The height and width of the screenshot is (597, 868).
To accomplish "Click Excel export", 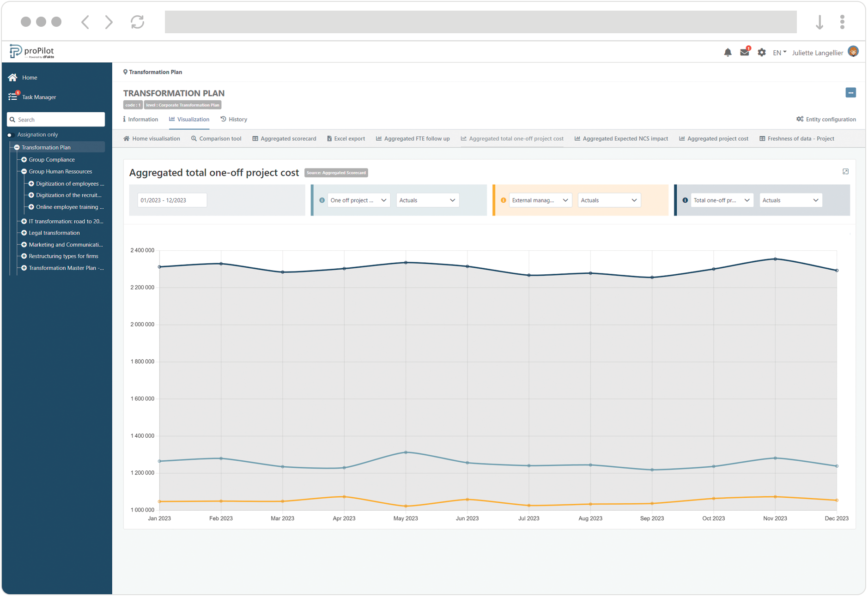I will [346, 139].
